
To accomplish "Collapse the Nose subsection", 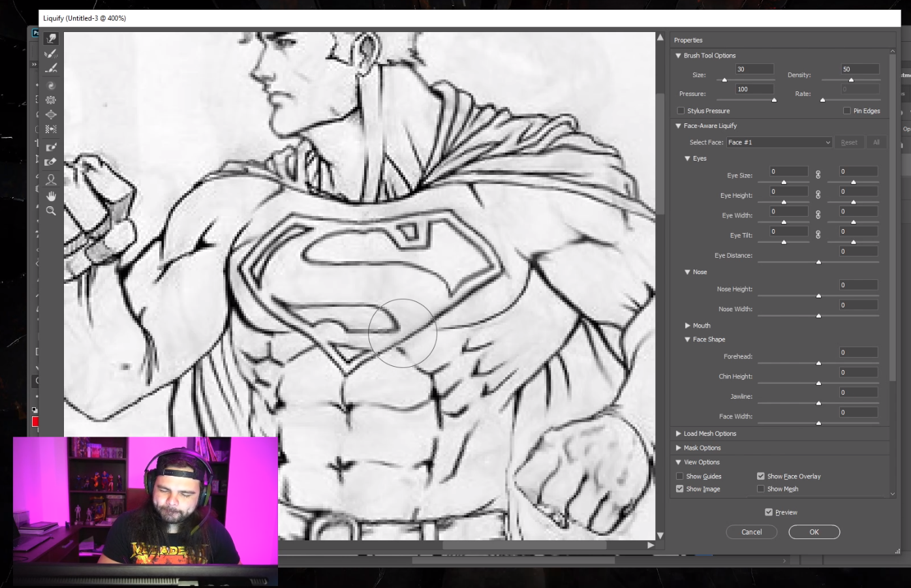I will [687, 272].
